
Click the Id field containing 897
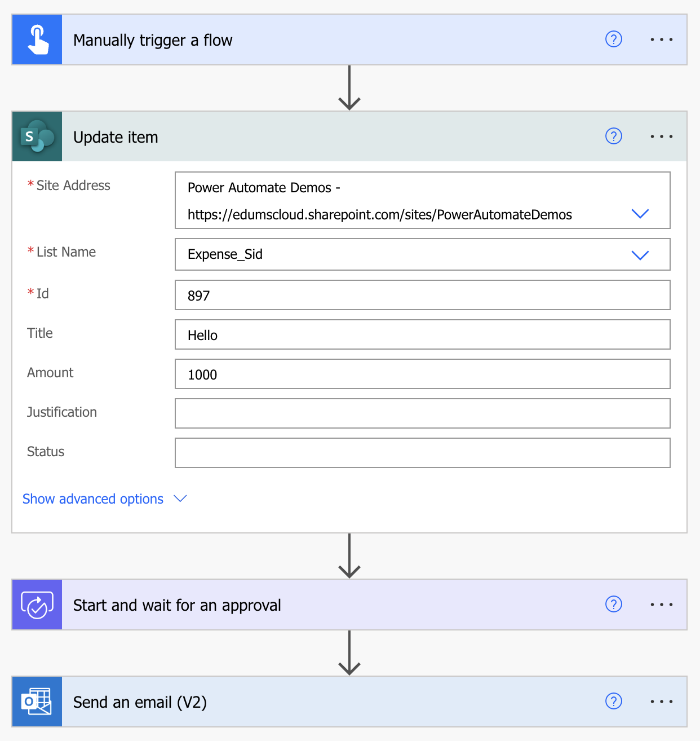pyautogui.click(x=422, y=295)
